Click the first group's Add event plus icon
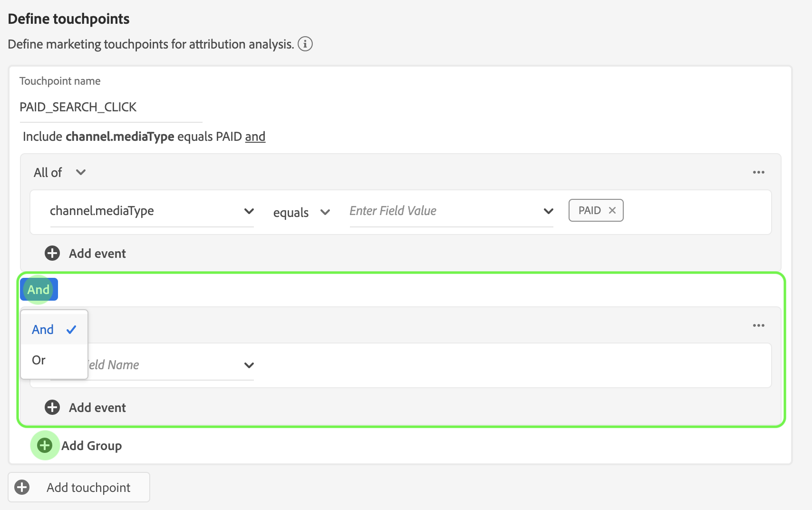 coord(52,253)
